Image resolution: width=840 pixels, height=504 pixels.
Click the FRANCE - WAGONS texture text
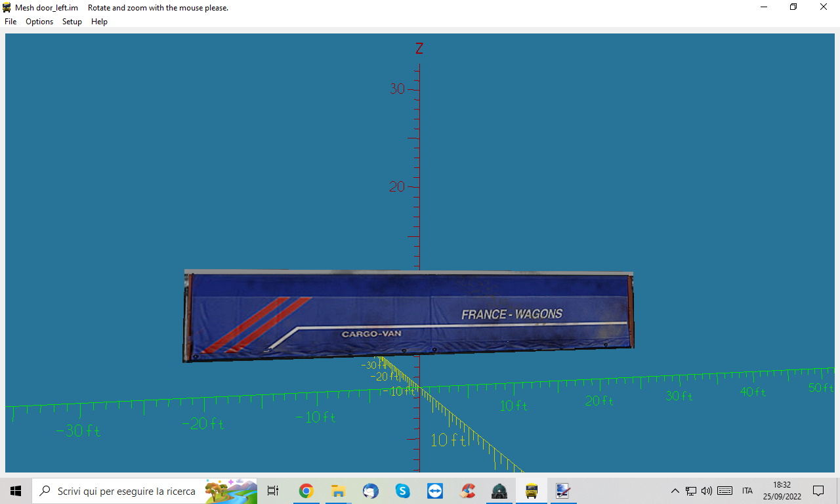(x=512, y=314)
